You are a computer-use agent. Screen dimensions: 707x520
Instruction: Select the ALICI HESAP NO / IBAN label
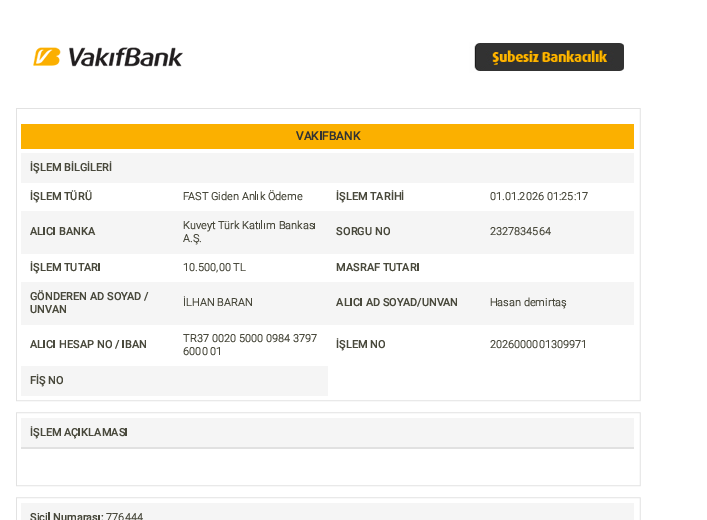pos(88,344)
